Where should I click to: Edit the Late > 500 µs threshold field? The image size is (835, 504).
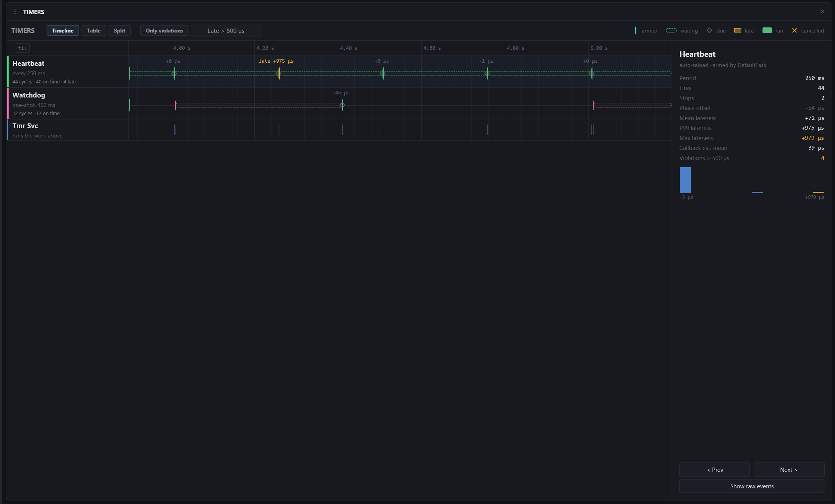(x=226, y=31)
